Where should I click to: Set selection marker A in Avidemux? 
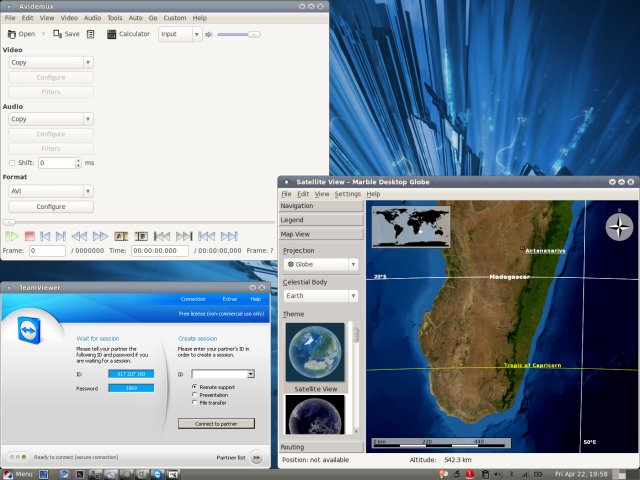[x=122, y=236]
